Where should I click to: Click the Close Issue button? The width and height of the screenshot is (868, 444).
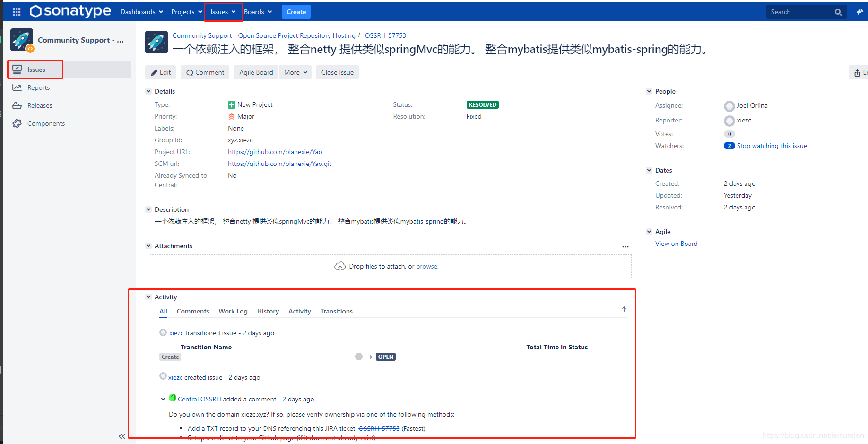point(338,72)
